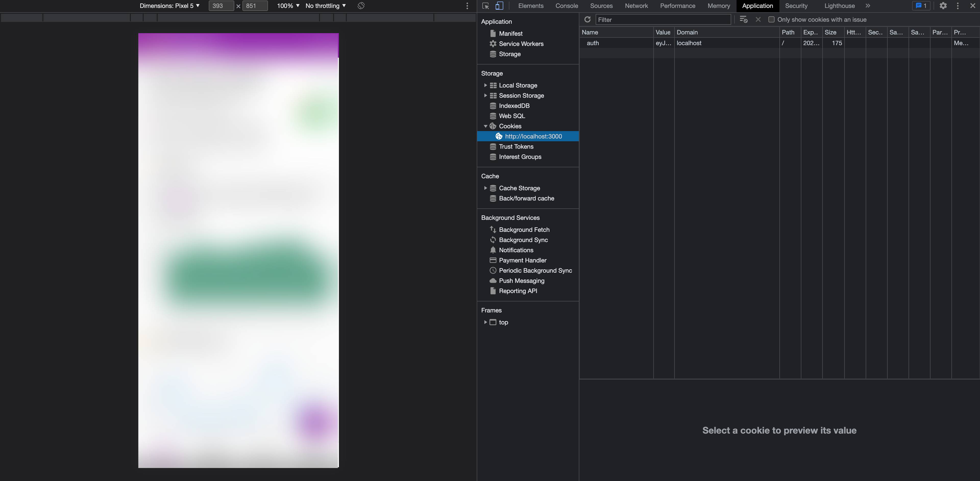Open Payment Handler service
The width and height of the screenshot is (980, 481).
pos(522,260)
